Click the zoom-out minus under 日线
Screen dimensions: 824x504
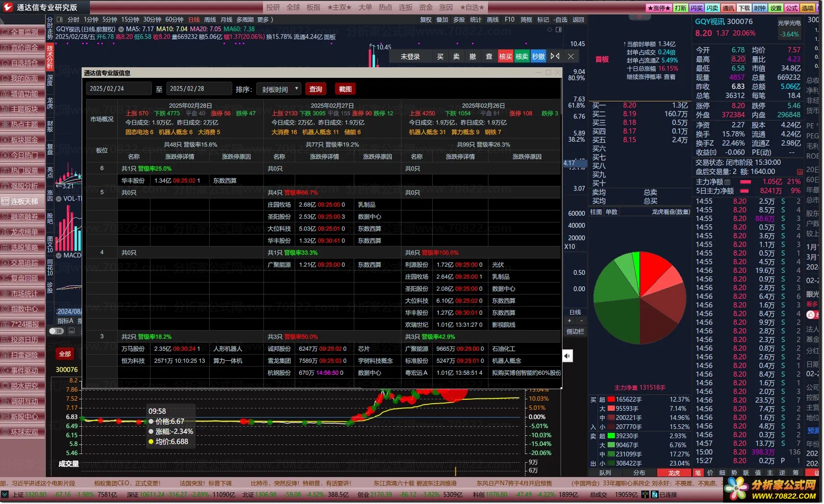581,320
